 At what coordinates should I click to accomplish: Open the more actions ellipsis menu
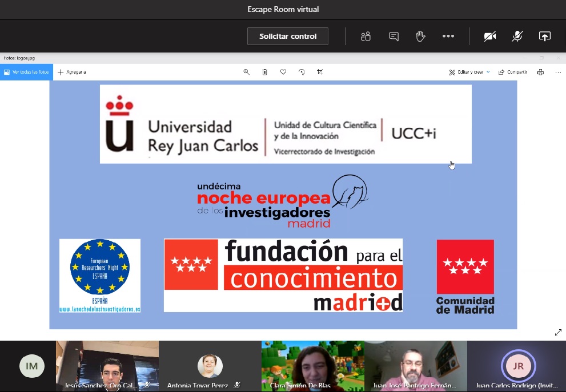coord(448,36)
